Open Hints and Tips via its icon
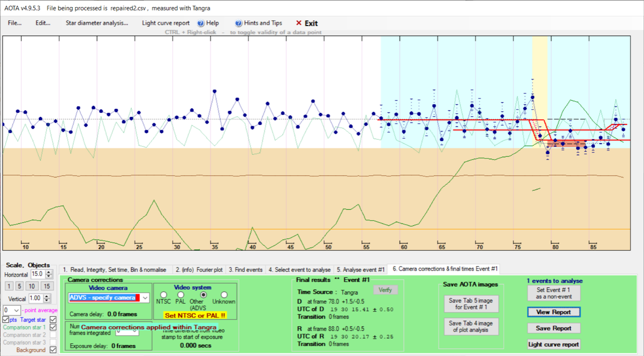The image size is (644, 356). pos(239,23)
